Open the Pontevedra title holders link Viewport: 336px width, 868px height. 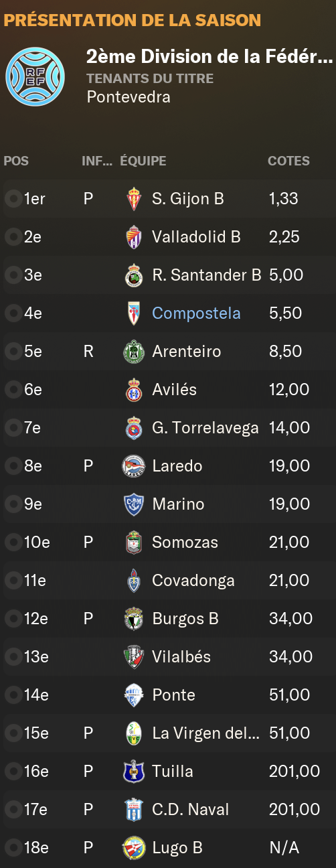coord(129,97)
